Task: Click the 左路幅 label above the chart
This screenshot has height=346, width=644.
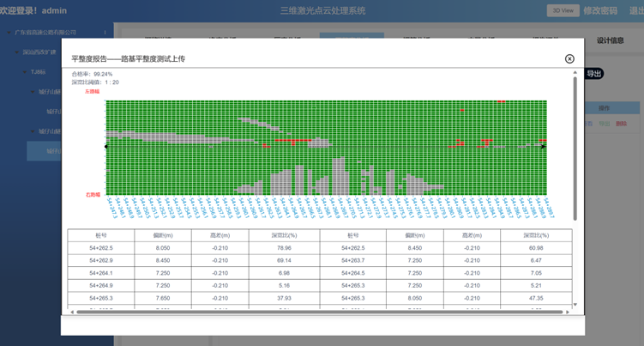Action: pyautogui.click(x=93, y=91)
